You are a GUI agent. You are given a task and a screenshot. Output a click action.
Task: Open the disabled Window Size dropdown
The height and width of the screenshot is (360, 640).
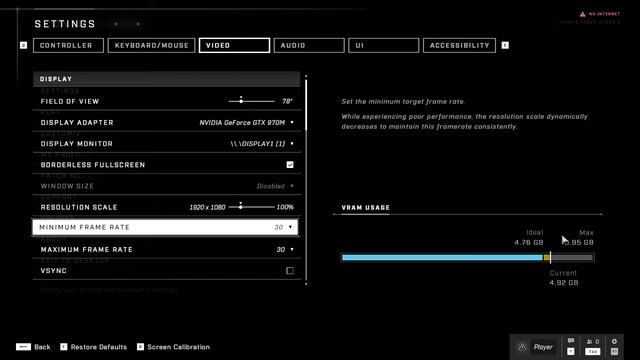[x=275, y=186]
